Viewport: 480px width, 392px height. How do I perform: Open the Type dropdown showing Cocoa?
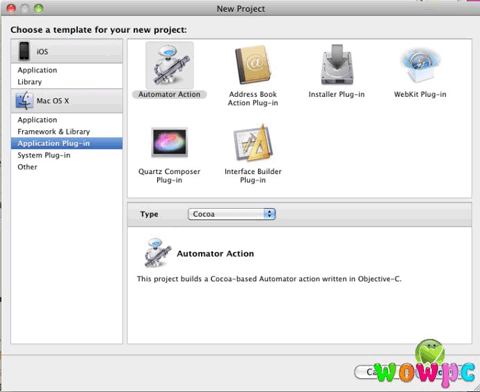[232, 214]
